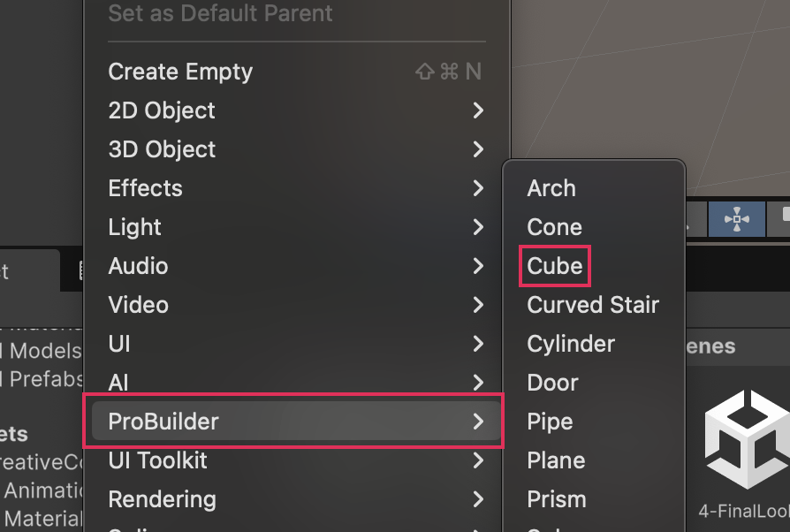Choose Cylinder from the shape list
Image resolution: width=790 pixels, height=532 pixels.
point(571,344)
